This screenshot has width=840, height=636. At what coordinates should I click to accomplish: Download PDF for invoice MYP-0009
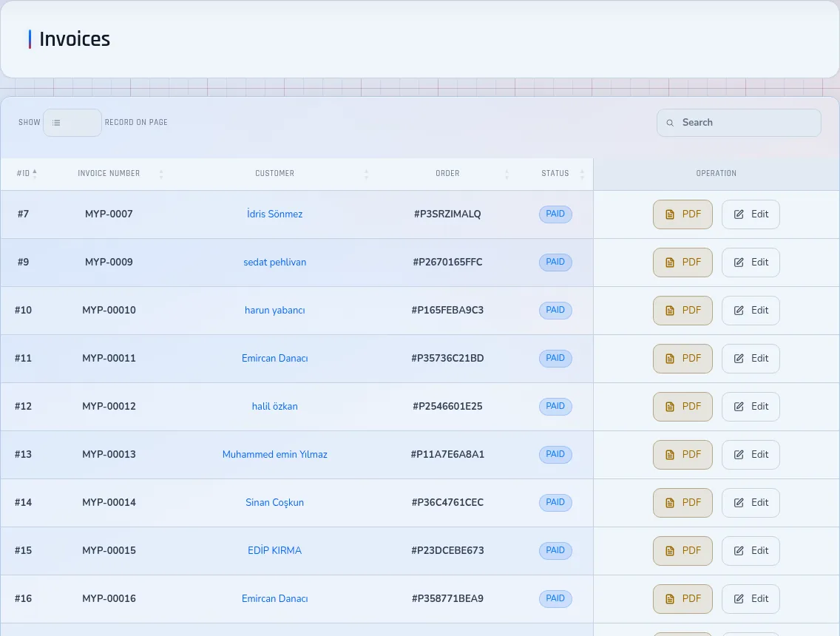click(682, 263)
